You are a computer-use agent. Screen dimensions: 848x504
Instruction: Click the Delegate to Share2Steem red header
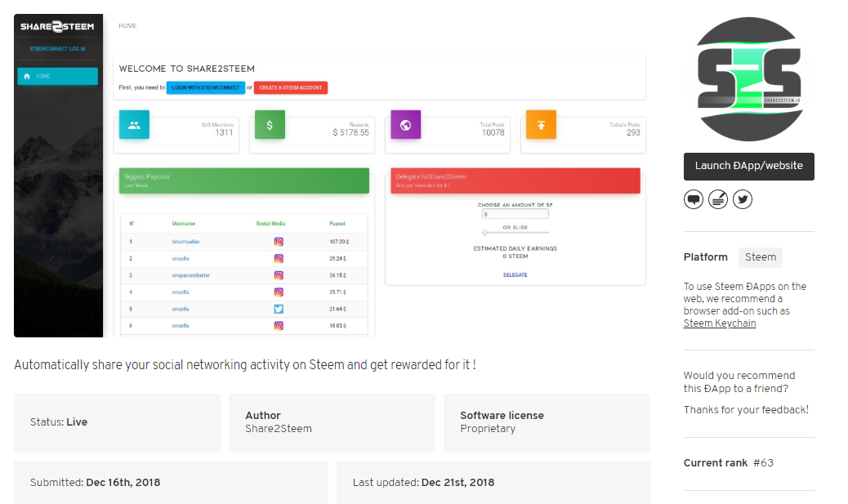pyautogui.click(x=515, y=181)
